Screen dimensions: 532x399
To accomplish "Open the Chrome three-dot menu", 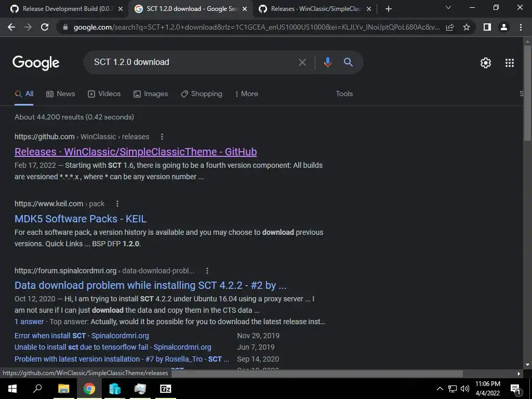I will 521,27.
